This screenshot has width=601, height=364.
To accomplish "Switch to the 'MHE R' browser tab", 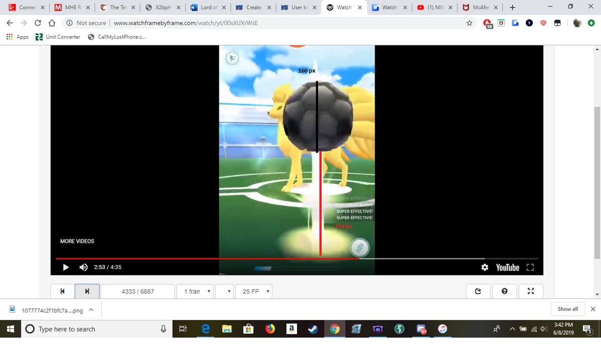I will (71, 8).
